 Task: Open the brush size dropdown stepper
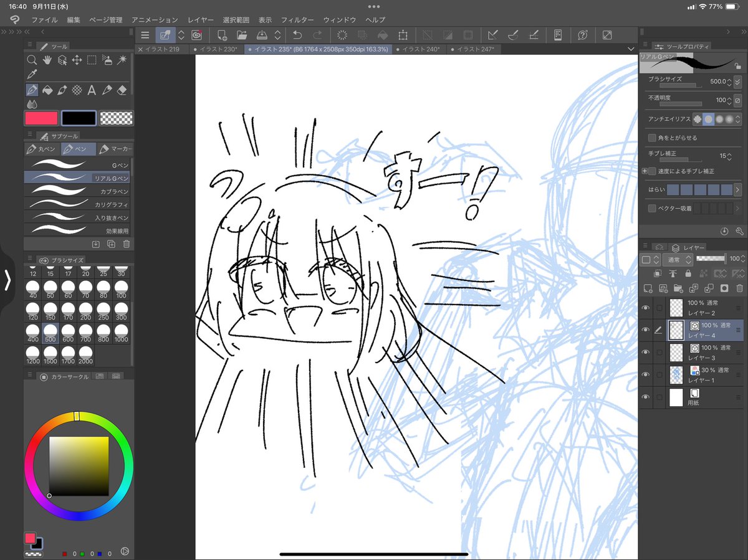point(728,81)
